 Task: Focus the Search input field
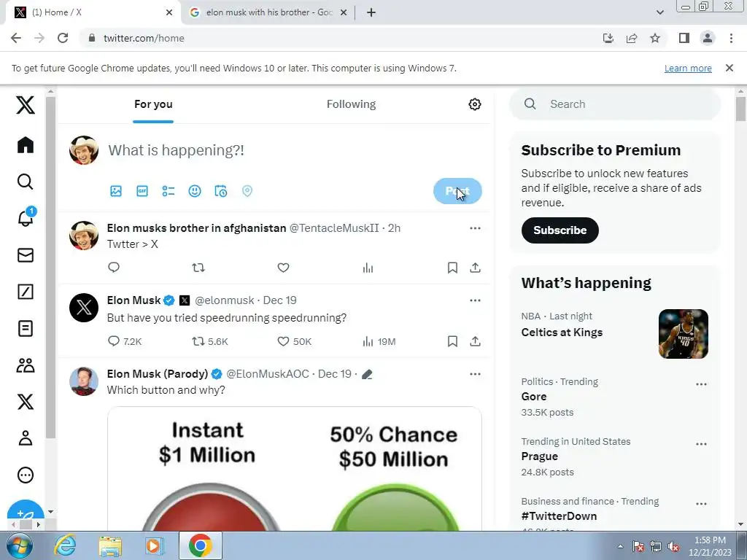614,104
